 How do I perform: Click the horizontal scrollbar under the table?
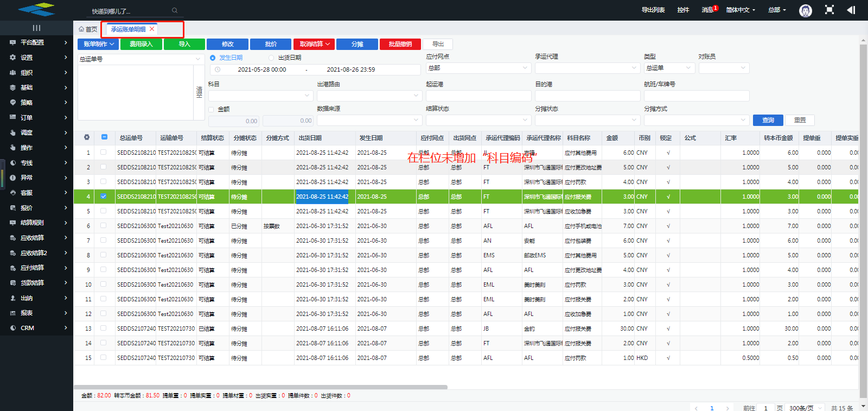[260, 387]
